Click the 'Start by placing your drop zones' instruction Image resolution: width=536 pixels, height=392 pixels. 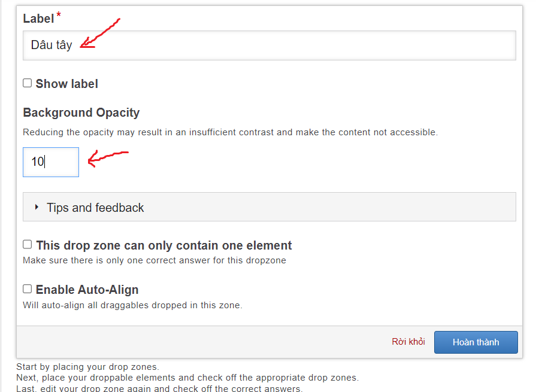click(x=87, y=366)
